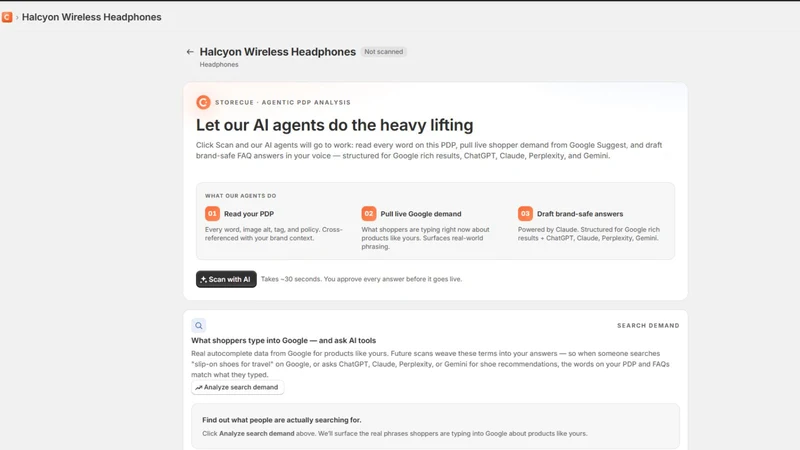800x450 pixels.
Task: Click the orange StoreCue logo in analysis card
Action: coord(203,102)
